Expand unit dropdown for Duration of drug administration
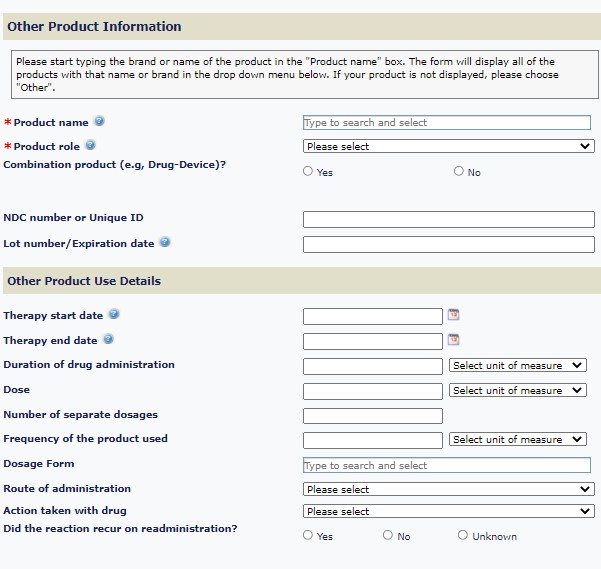 [x=518, y=365]
